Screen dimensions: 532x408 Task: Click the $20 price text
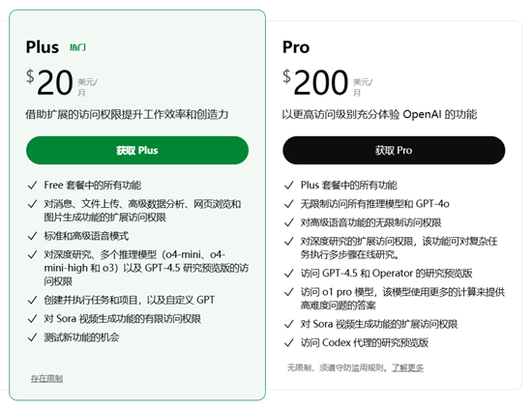coord(50,82)
